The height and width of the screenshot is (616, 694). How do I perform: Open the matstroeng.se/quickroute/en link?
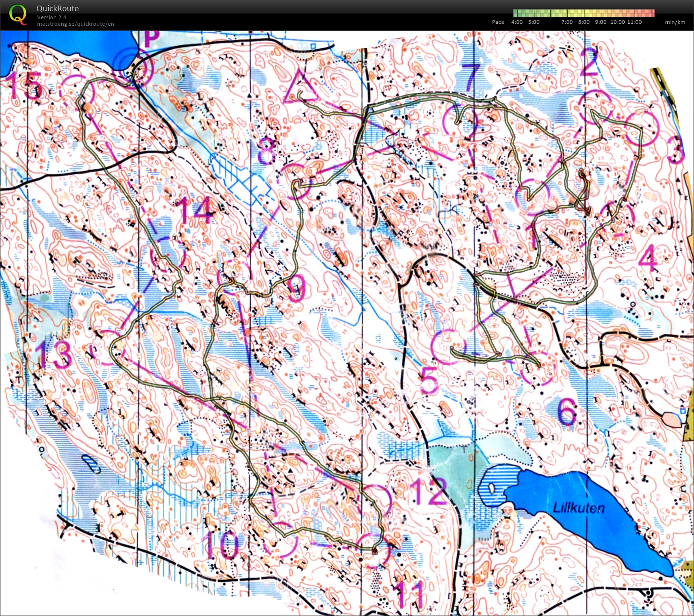tap(75, 24)
